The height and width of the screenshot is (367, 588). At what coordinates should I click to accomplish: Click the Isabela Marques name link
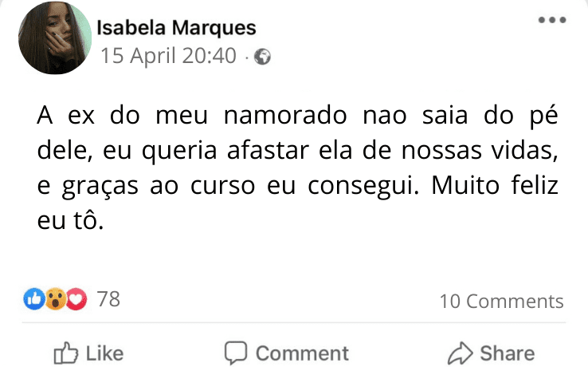[x=176, y=28]
